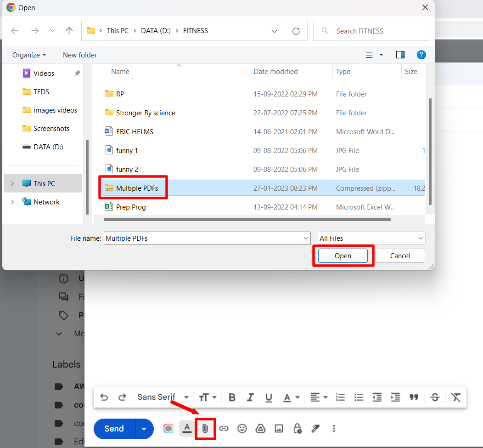Image resolution: width=483 pixels, height=448 pixels.
Task: Open the Organize menu
Action: (29, 55)
